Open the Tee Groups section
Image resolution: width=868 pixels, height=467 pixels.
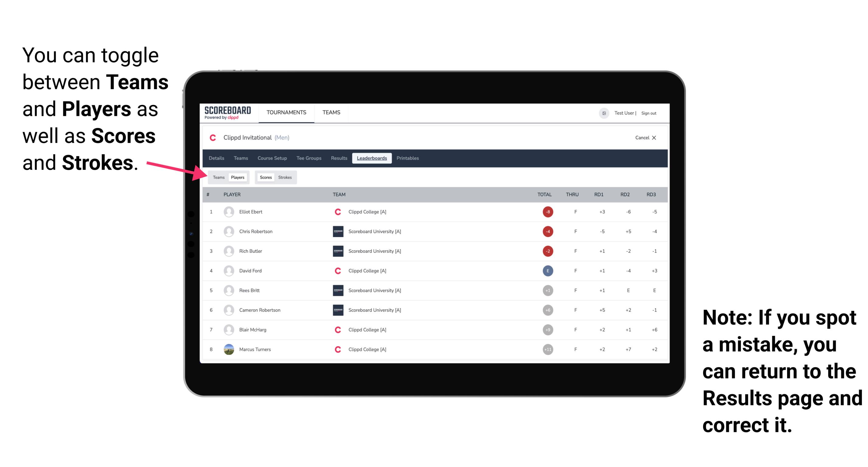(308, 158)
